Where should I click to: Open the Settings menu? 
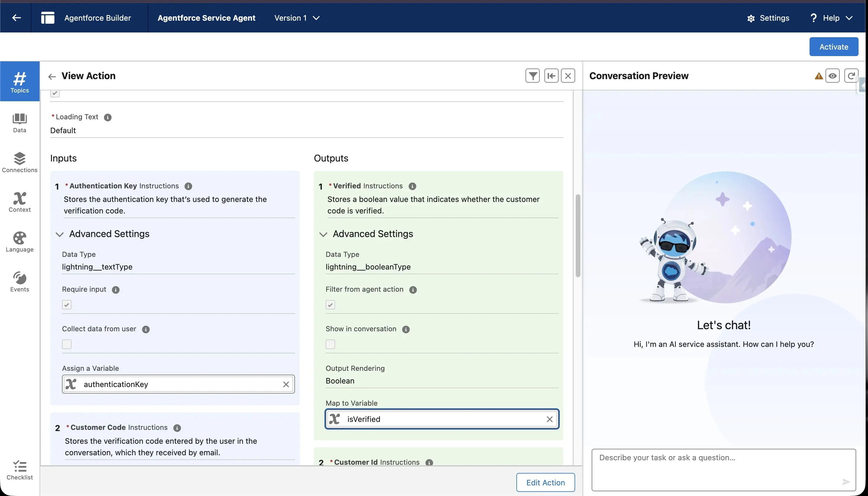coord(768,18)
